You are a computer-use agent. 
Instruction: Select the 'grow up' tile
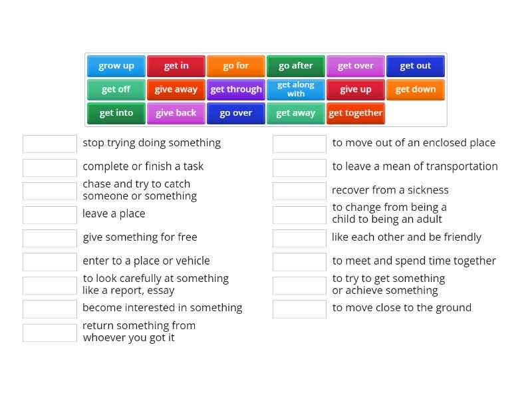pyautogui.click(x=116, y=65)
